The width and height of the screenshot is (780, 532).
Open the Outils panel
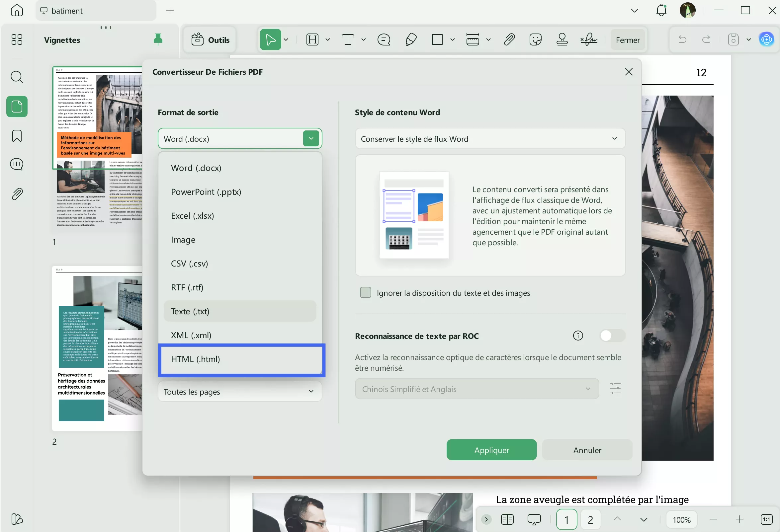tap(210, 39)
